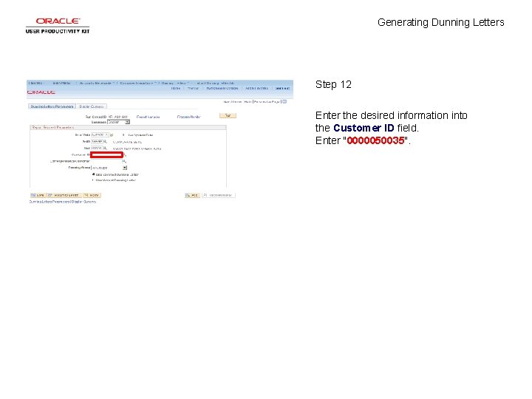Click the Sign out link
532x399 pixels.
[x=282, y=88]
